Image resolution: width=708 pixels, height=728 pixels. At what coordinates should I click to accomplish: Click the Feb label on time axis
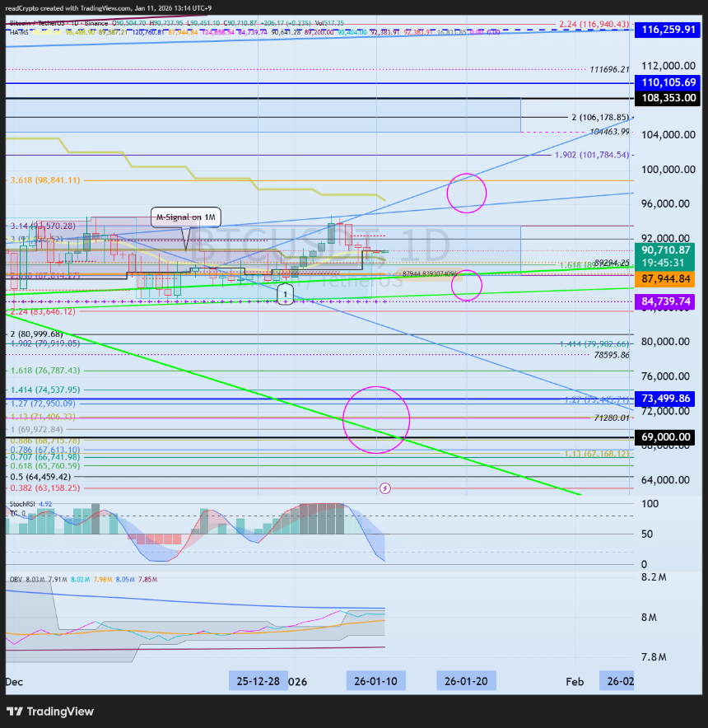(x=575, y=682)
